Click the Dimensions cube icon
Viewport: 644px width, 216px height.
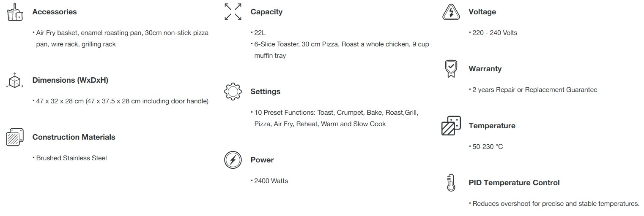coord(15,80)
